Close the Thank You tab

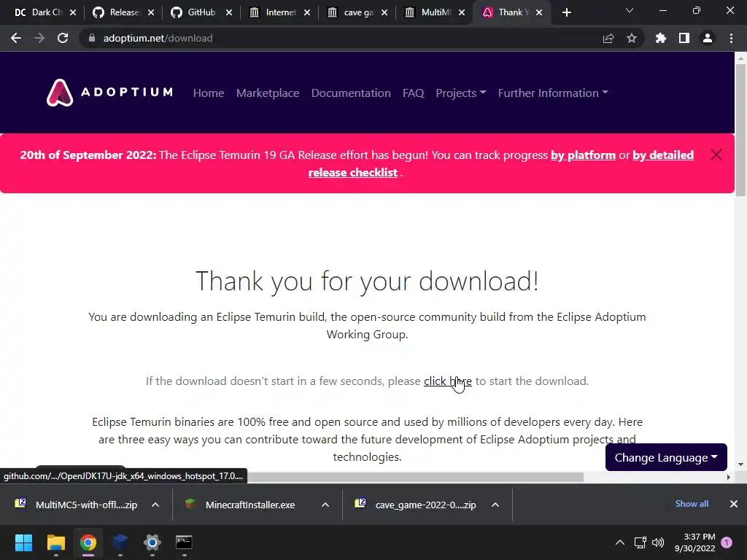539,13
